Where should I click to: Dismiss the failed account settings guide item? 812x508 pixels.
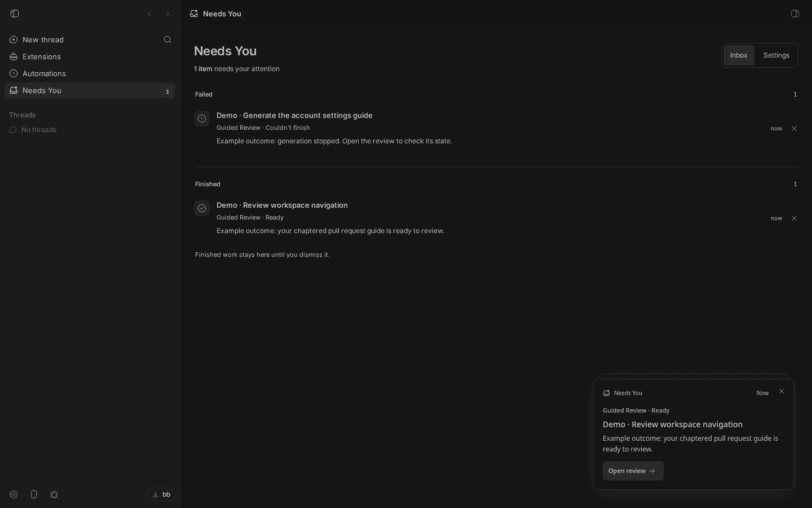794,129
